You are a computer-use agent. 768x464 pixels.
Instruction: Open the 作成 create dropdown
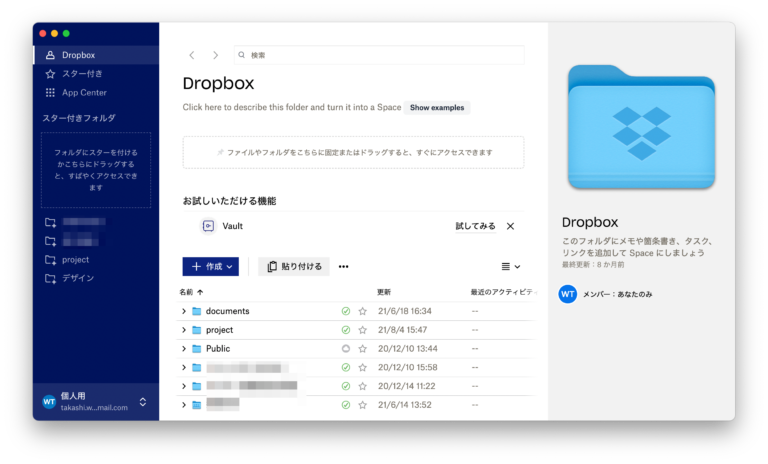(210, 267)
